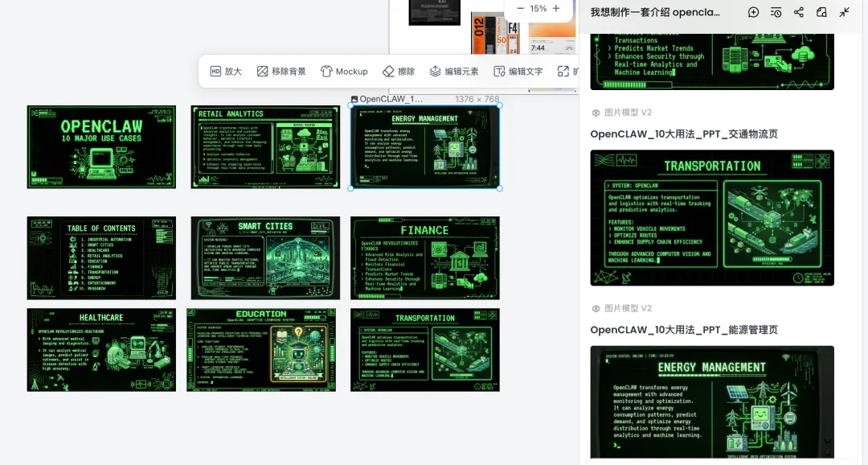Image resolution: width=868 pixels, height=465 pixels.
Task: Select the Transportation slide on canvas
Action: [x=425, y=350]
